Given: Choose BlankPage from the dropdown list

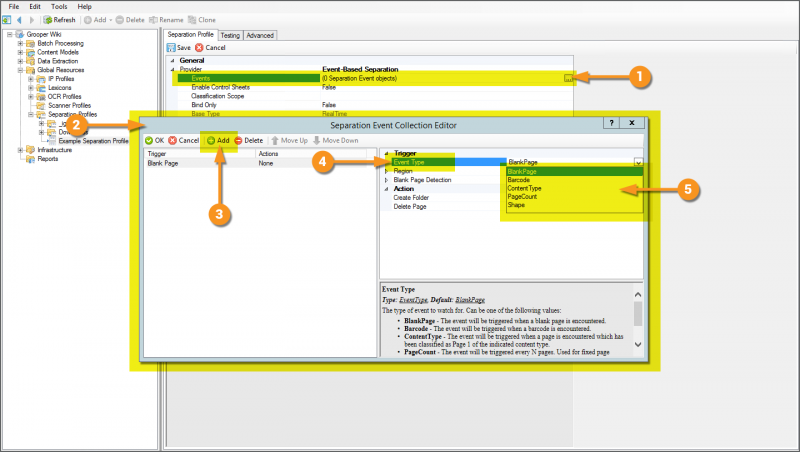Looking at the screenshot, I should tap(574, 172).
